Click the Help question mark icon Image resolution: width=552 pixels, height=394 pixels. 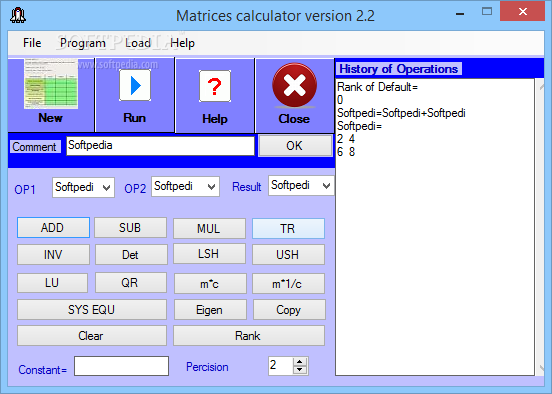coord(215,86)
